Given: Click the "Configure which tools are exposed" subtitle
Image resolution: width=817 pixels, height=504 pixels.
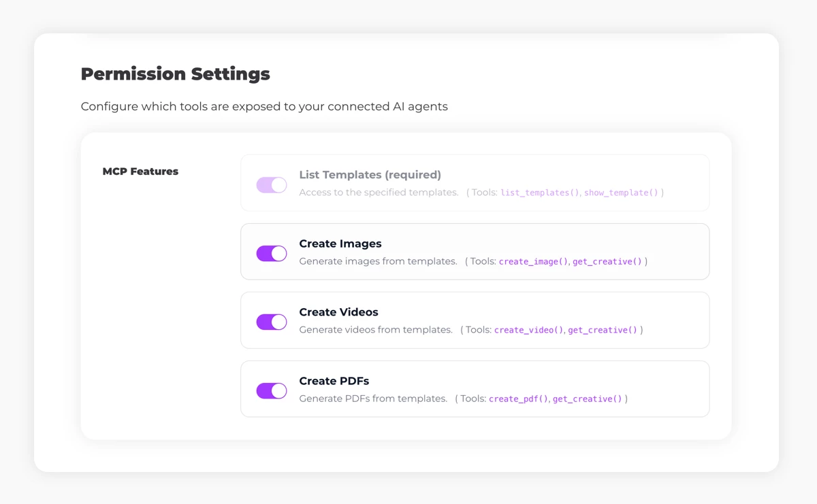Looking at the screenshot, I should pos(264,107).
